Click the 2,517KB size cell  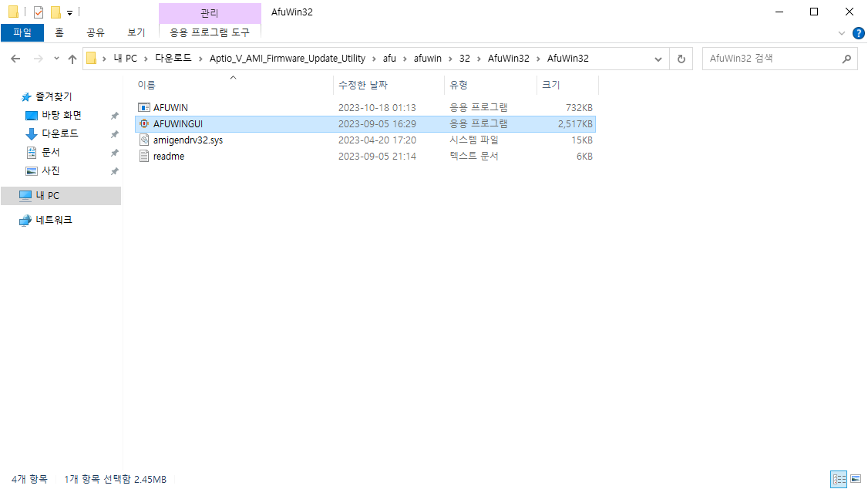point(575,123)
